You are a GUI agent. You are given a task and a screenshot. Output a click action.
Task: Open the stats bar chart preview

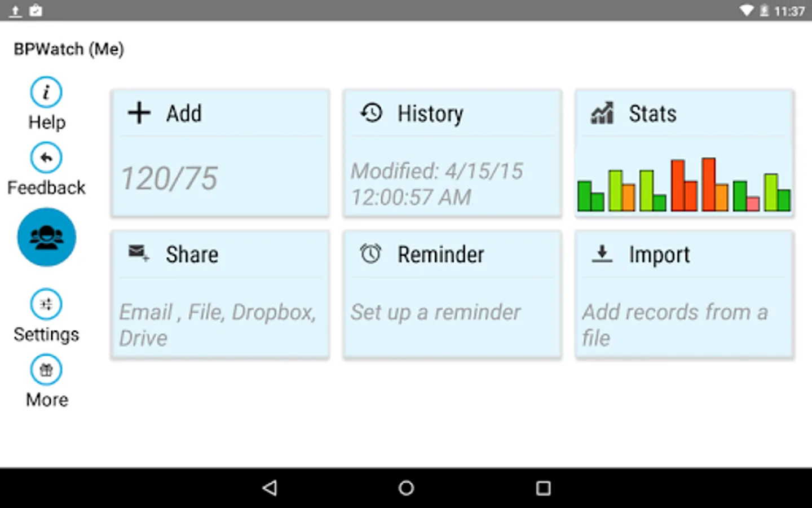click(x=684, y=185)
